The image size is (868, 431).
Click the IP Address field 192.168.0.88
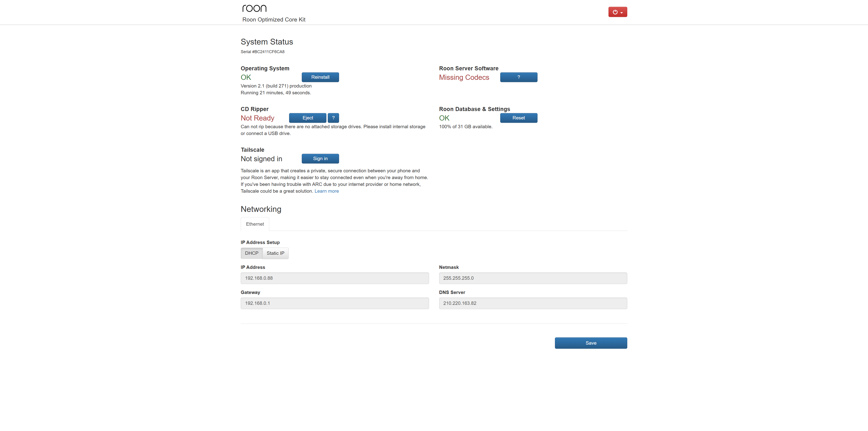(335, 278)
